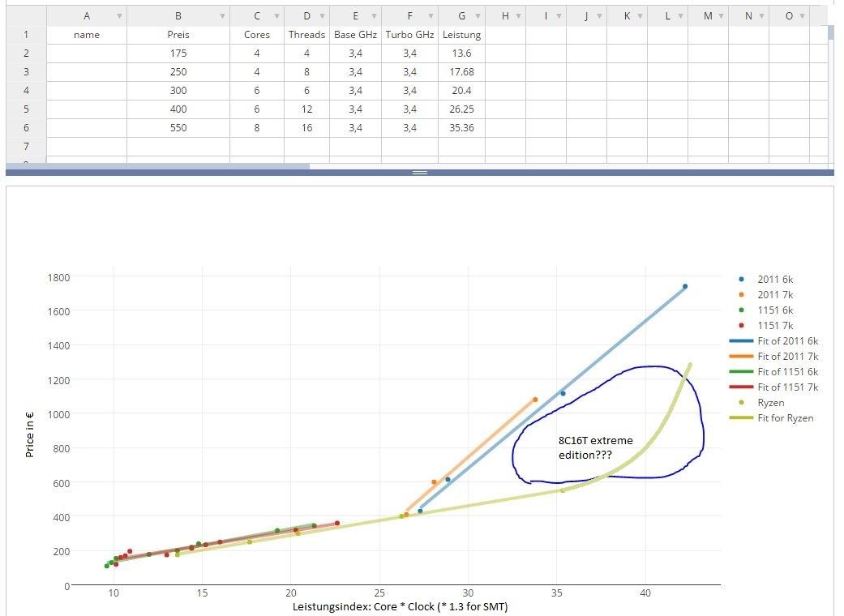This screenshot has width=844, height=616.
Task: Select the Leistung cell 20.4
Action: (462, 91)
